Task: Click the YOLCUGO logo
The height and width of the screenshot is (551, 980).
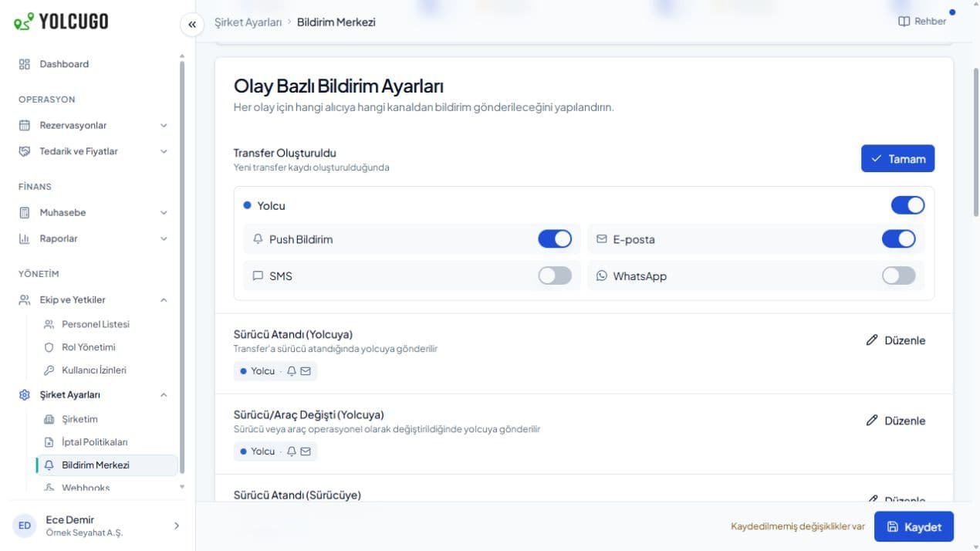Action: [61, 21]
